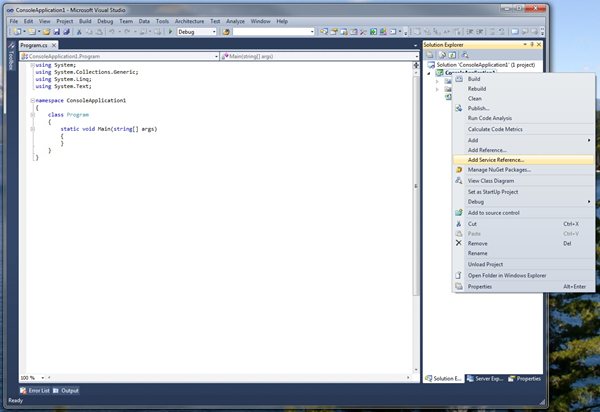Switch to the Program.cs editor tab

coord(34,45)
